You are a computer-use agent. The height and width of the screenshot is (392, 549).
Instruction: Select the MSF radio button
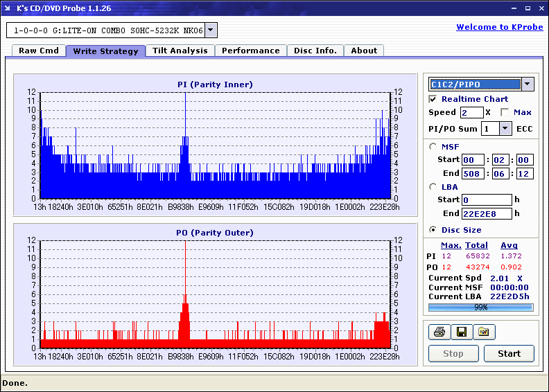tap(433, 146)
